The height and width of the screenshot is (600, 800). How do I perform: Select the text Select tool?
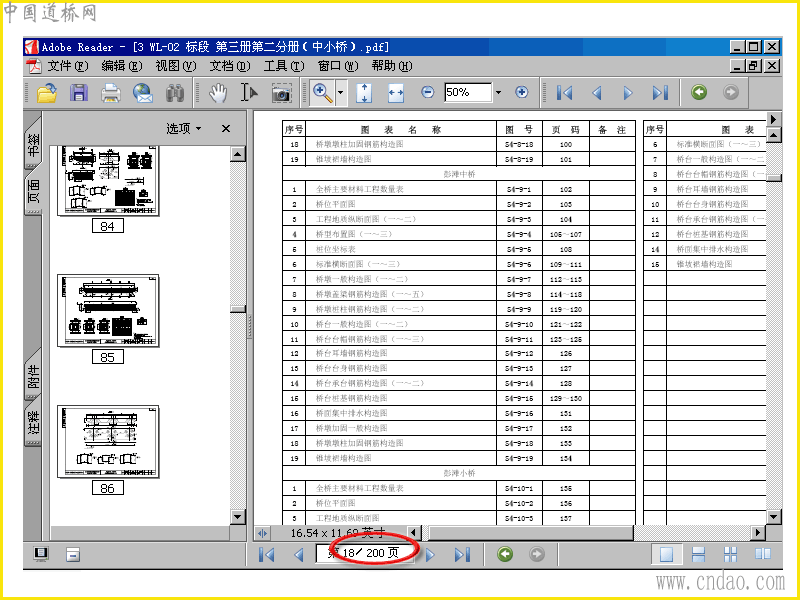(x=249, y=93)
